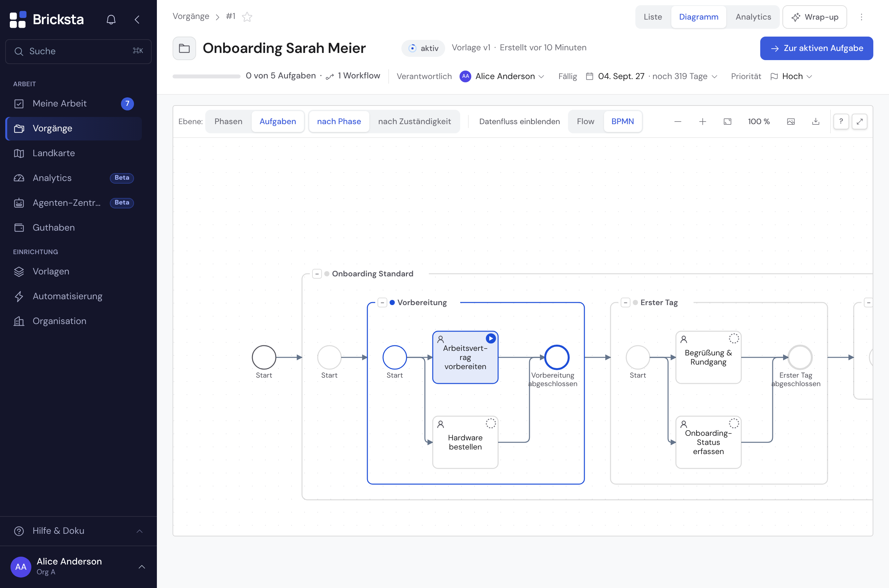Click the status circle on Begrüßung & Rundgang
This screenshot has height=588, width=889.
(734, 338)
